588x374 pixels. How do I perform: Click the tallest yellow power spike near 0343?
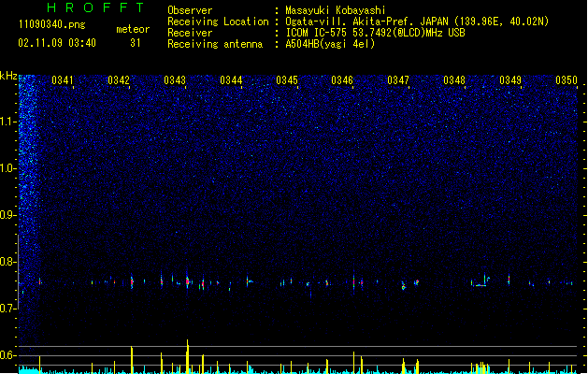pyautogui.click(x=188, y=356)
